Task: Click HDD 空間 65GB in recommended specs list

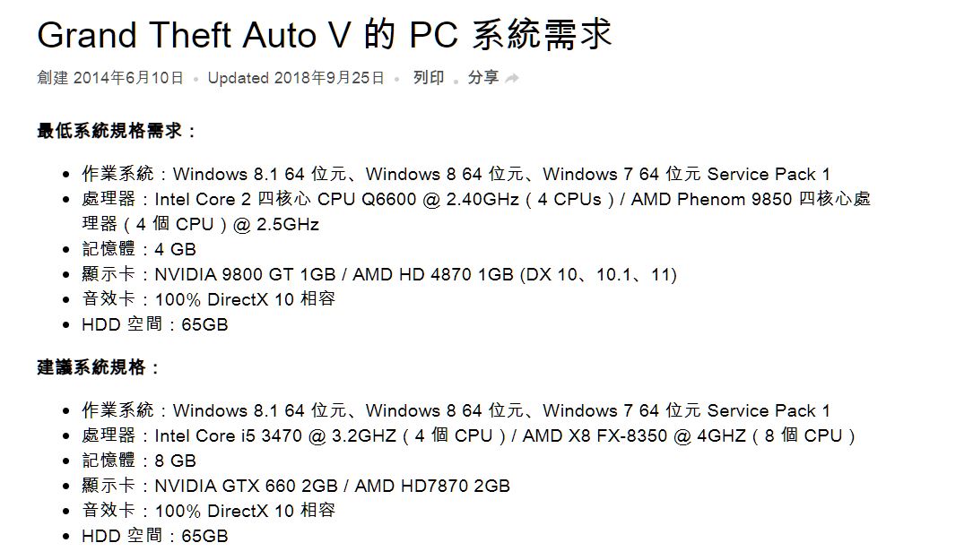Action: click(x=155, y=536)
